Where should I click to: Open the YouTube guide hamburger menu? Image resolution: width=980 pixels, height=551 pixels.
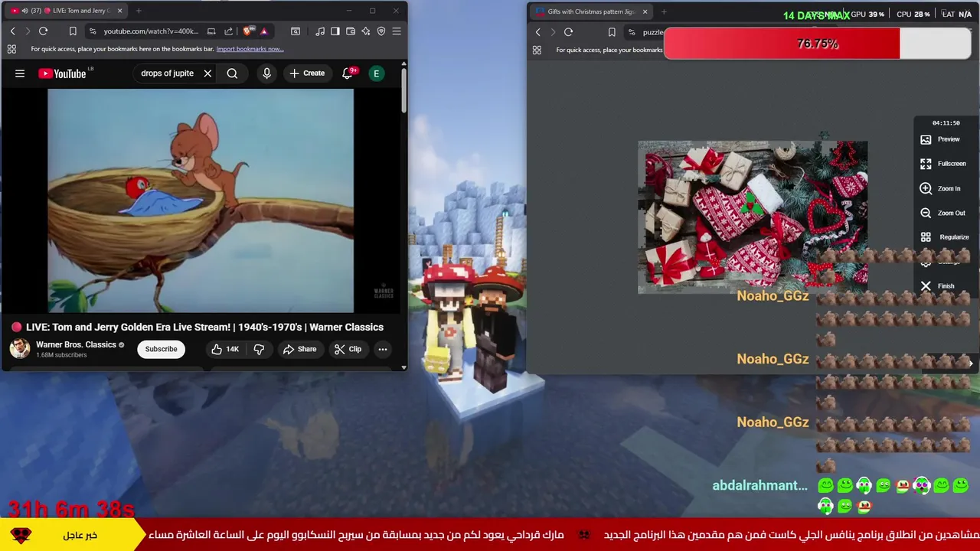coord(20,73)
